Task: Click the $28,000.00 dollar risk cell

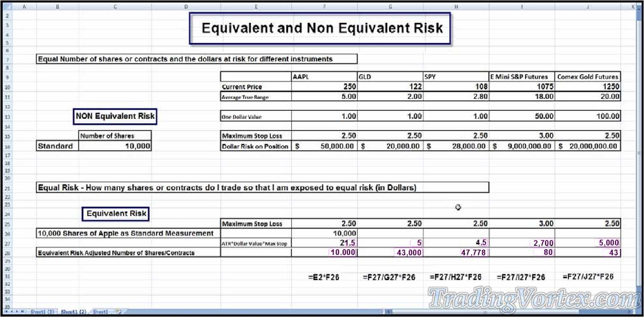Action: pyautogui.click(x=456, y=146)
